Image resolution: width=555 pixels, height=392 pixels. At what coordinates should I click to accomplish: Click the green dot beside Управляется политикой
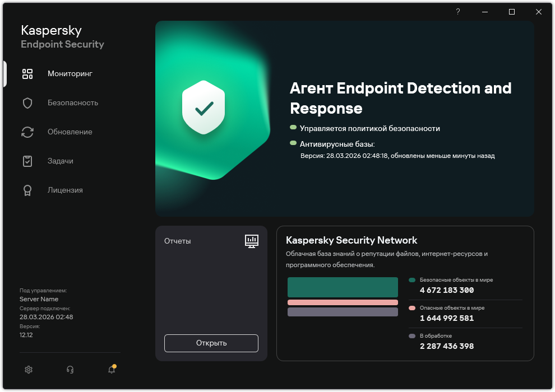coord(293,127)
